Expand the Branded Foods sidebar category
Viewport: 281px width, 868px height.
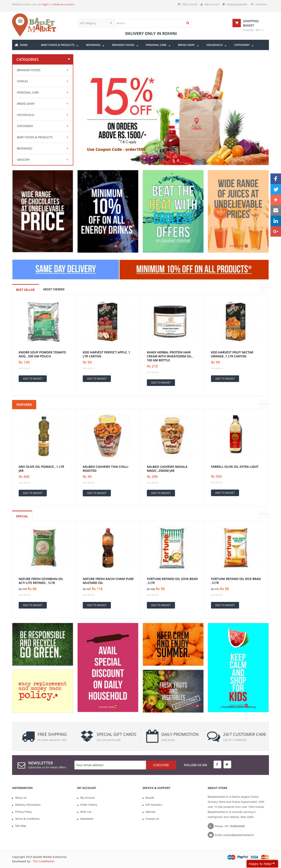43,70
